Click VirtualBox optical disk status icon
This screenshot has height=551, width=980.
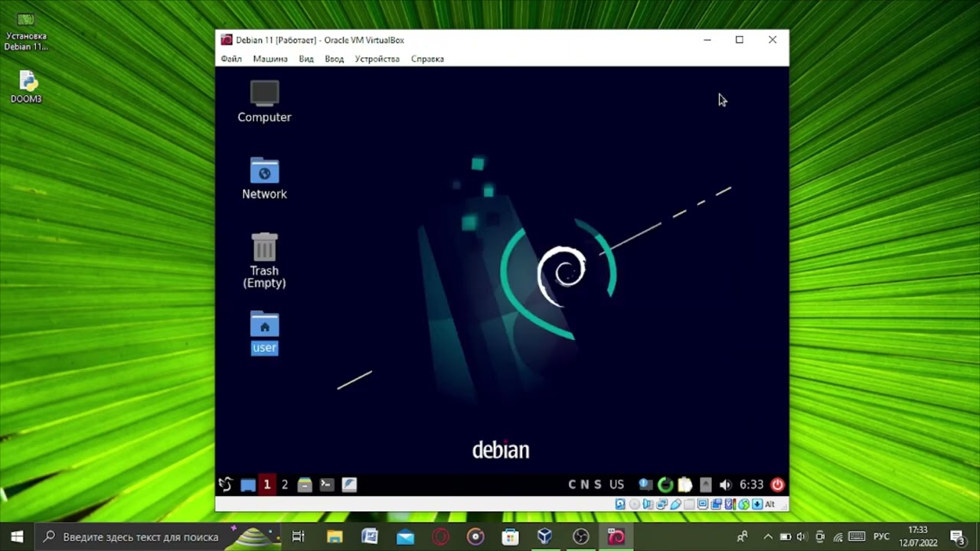[635, 504]
